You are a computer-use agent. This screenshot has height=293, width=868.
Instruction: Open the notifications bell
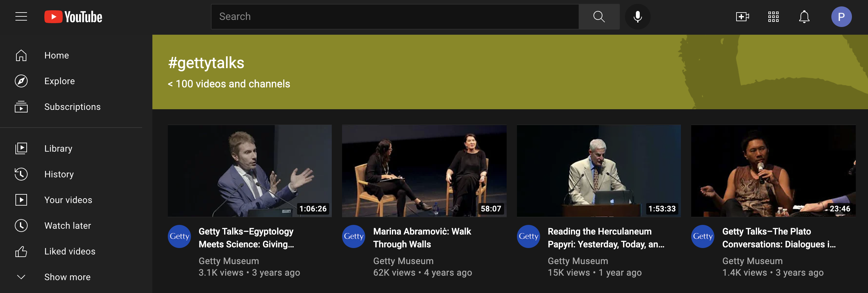coord(804,16)
